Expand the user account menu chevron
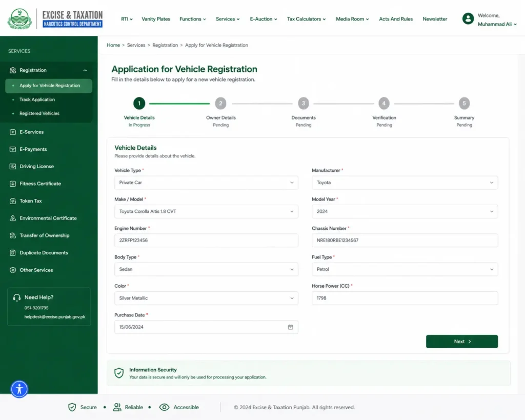Viewport: 525px width, 420px height. (515, 24)
